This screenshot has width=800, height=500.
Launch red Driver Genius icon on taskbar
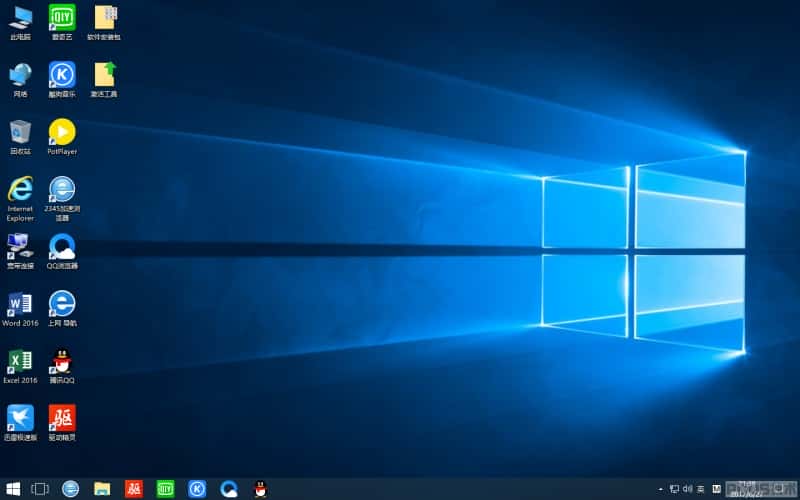[134, 489]
